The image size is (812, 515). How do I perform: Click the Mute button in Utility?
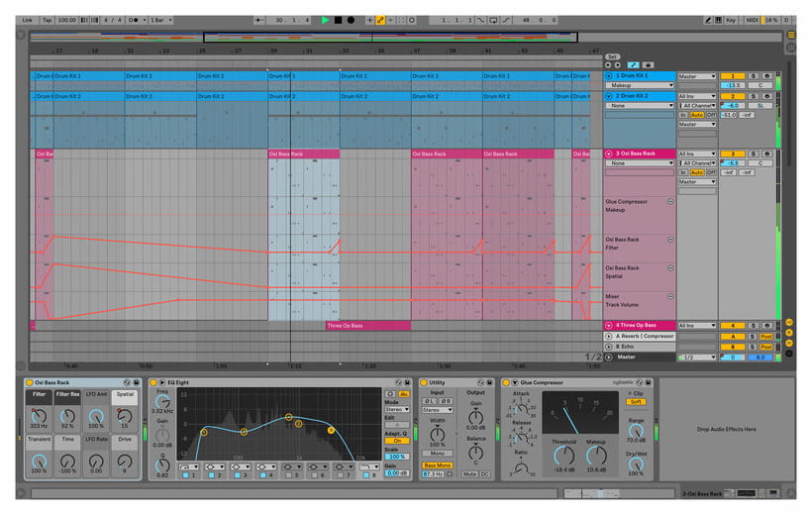[x=469, y=474]
